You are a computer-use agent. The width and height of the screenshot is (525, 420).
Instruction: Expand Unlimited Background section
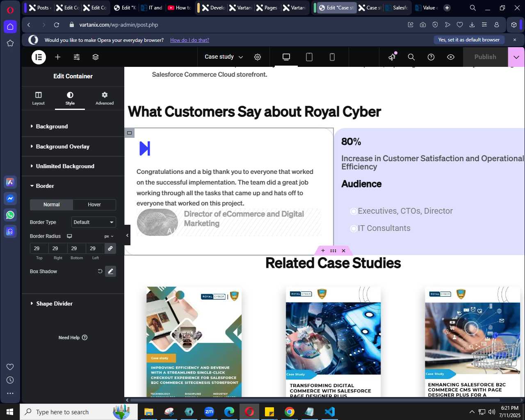pos(73,166)
